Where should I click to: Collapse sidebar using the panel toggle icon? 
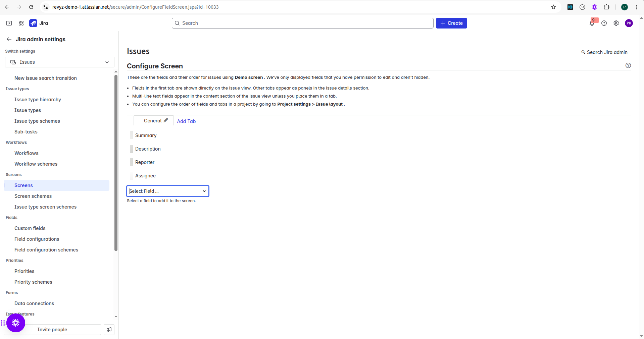click(9, 23)
